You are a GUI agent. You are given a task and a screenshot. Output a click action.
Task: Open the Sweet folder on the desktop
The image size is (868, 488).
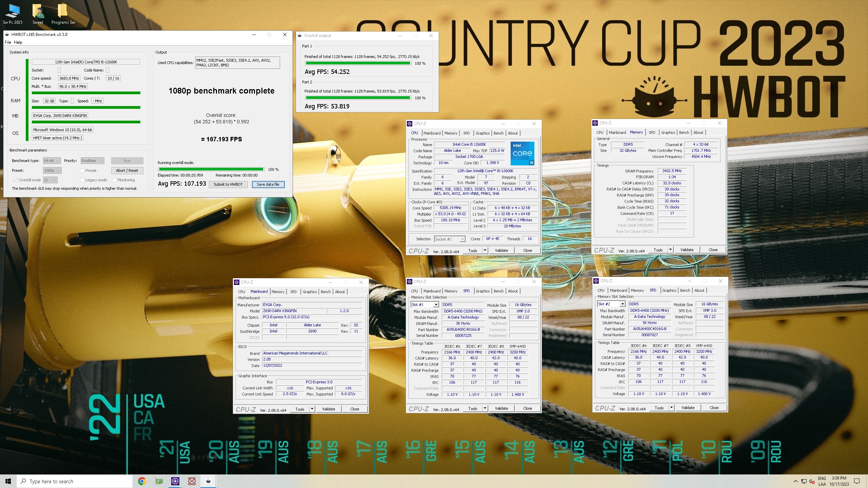(38, 14)
